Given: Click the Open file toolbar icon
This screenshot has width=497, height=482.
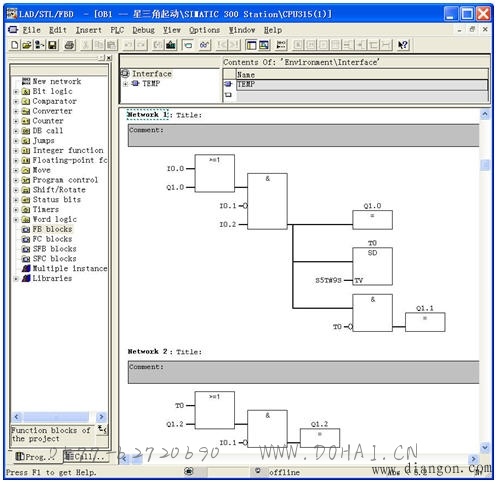Looking at the screenshot, I should [x=27, y=45].
